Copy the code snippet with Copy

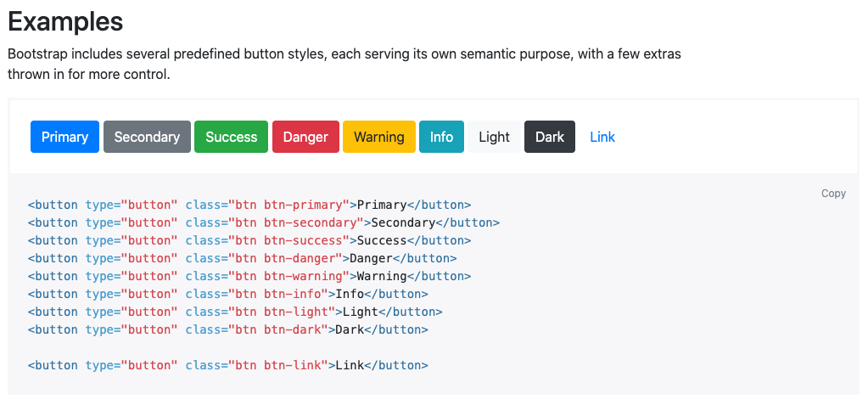point(833,194)
